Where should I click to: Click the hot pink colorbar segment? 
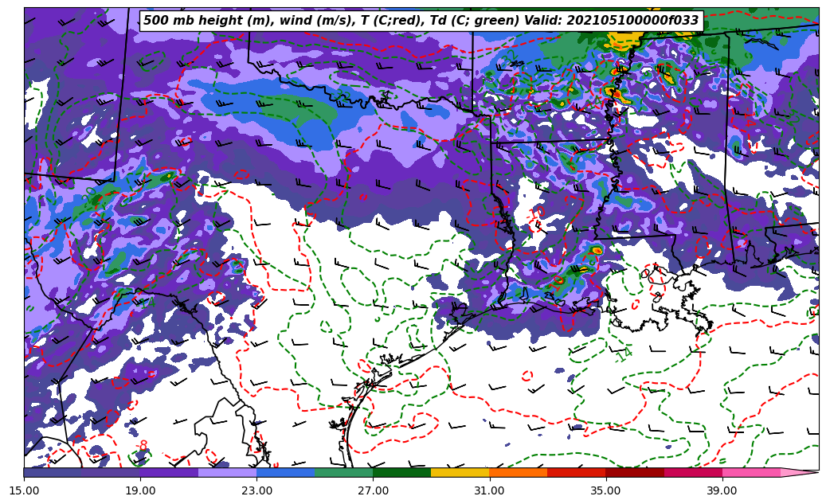click(750, 472)
